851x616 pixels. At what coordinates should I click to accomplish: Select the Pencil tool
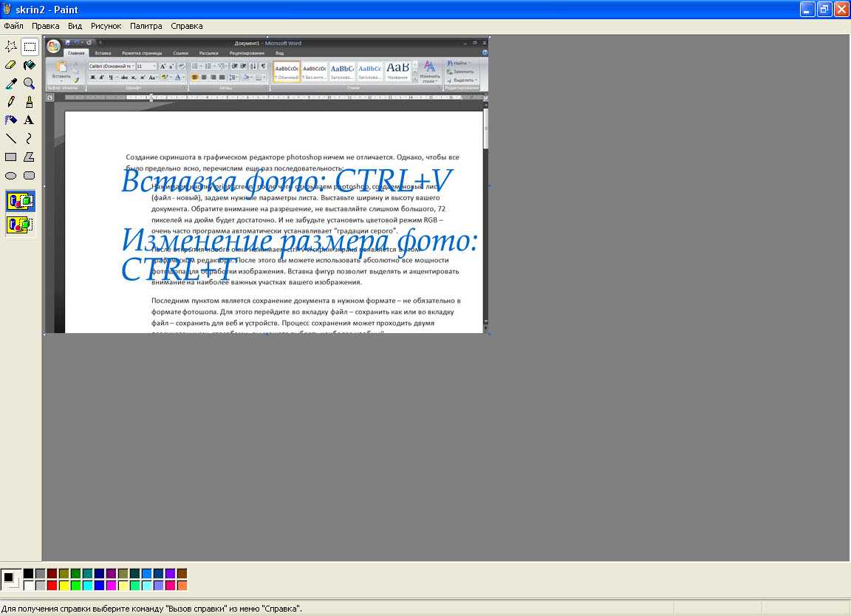click(11, 102)
